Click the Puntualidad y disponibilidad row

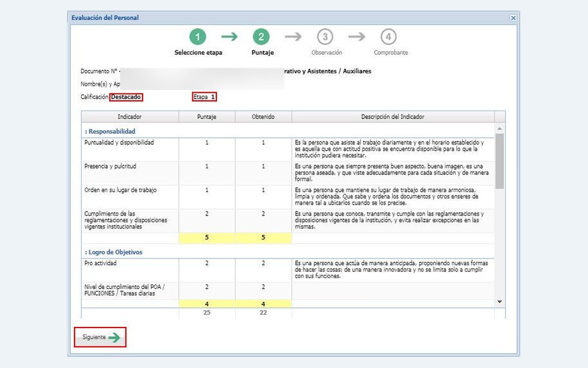tap(288, 149)
